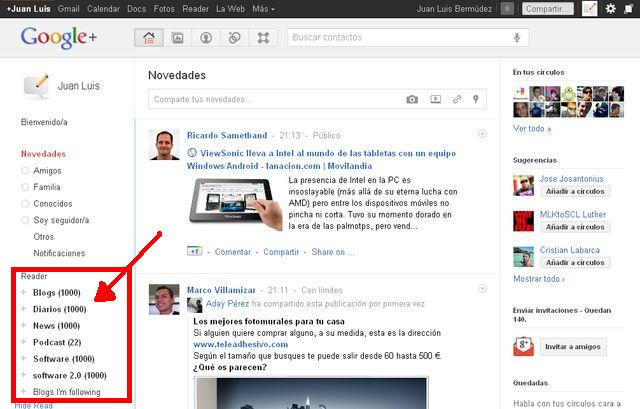Open Blogs I'm following reader item
The height and width of the screenshot is (409, 640).
(67, 392)
